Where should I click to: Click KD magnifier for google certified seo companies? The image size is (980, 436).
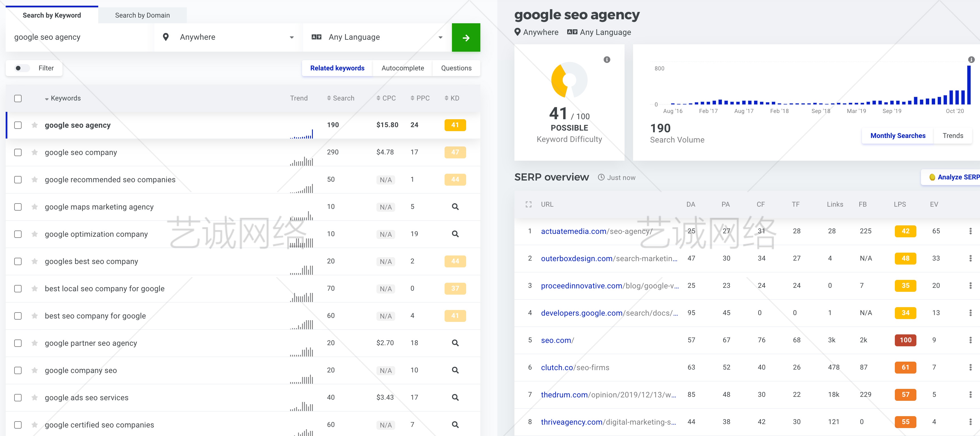point(455,425)
